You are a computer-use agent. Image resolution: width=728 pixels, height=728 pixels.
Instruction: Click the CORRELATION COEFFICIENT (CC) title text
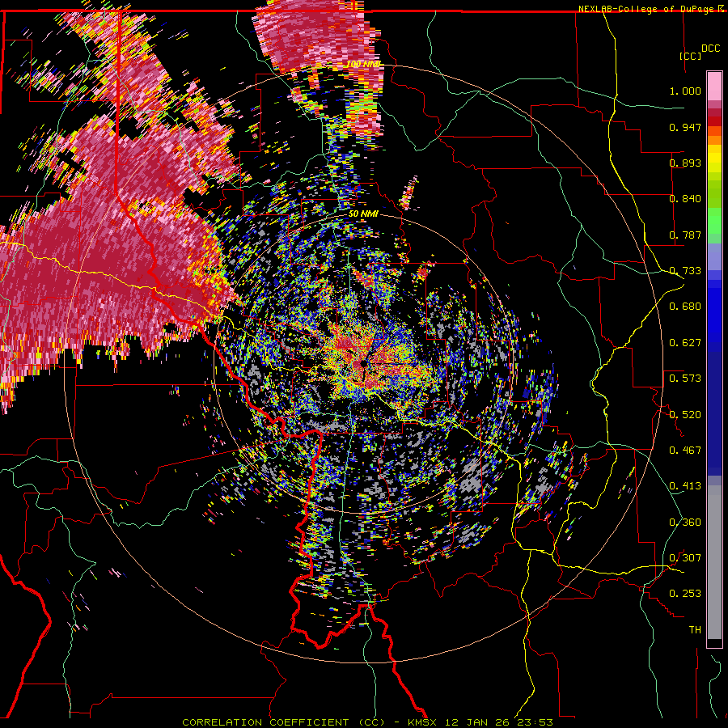point(283,722)
